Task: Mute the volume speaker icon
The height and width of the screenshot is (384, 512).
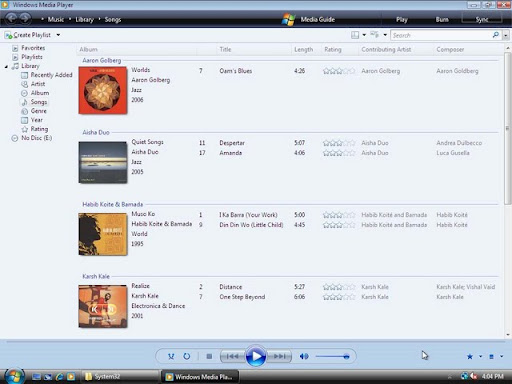Action: pyautogui.click(x=304, y=356)
